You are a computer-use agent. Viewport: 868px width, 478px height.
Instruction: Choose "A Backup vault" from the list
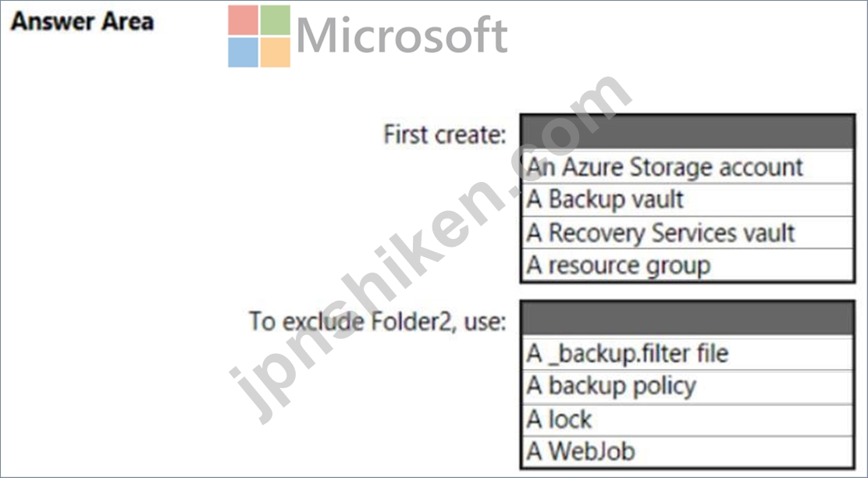coord(605,200)
